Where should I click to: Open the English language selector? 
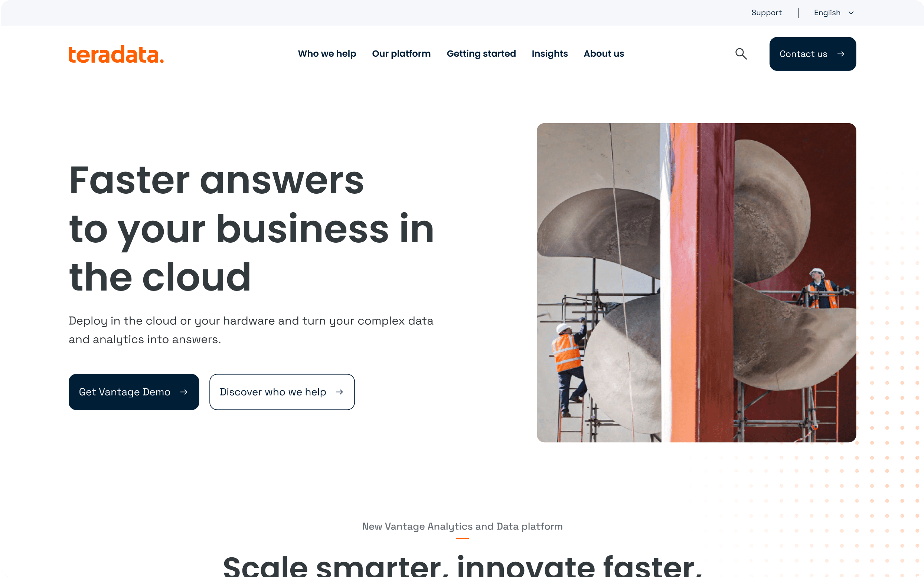834,13
